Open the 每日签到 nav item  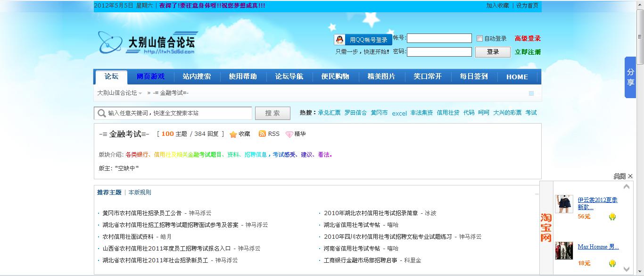click(x=474, y=76)
